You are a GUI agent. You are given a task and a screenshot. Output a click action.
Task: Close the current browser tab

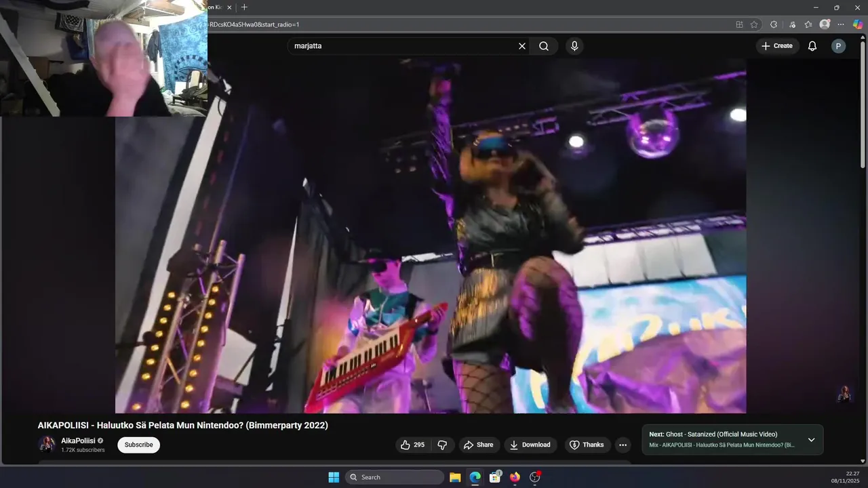point(229,7)
